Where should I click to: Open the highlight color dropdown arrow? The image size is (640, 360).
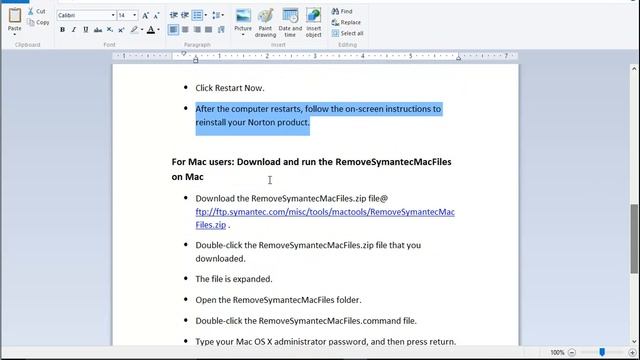coord(142,29)
